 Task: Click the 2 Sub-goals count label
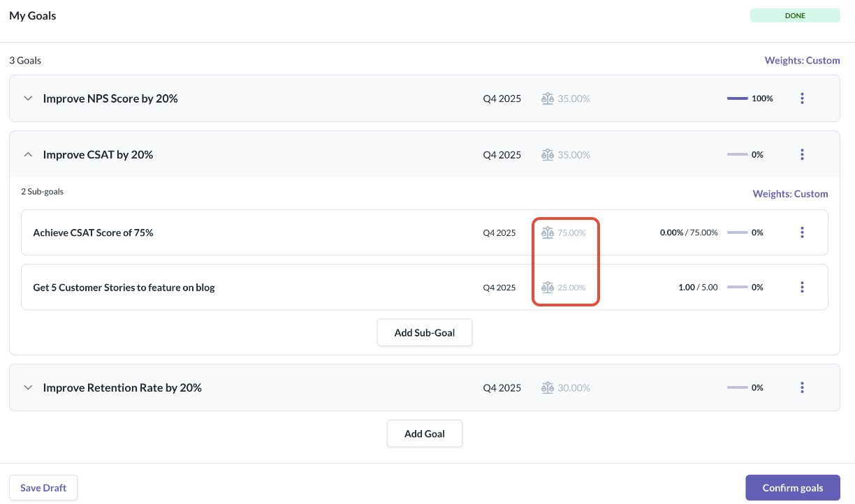[42, 191]
